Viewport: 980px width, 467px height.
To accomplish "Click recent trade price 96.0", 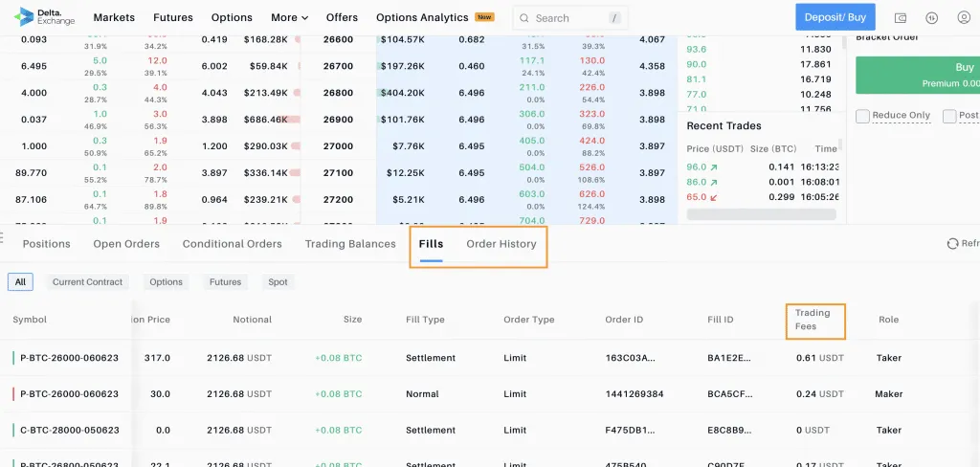I will 697,167.
